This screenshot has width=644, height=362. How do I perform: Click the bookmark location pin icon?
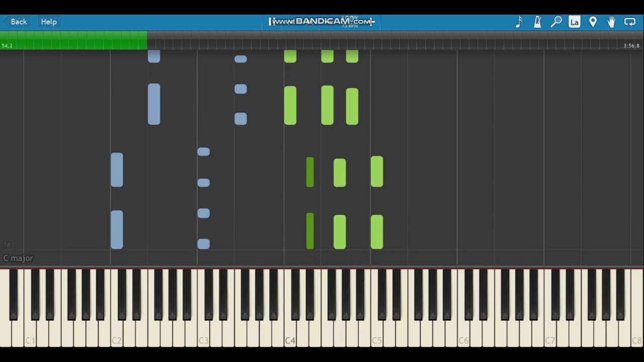[x=593, y=22]
